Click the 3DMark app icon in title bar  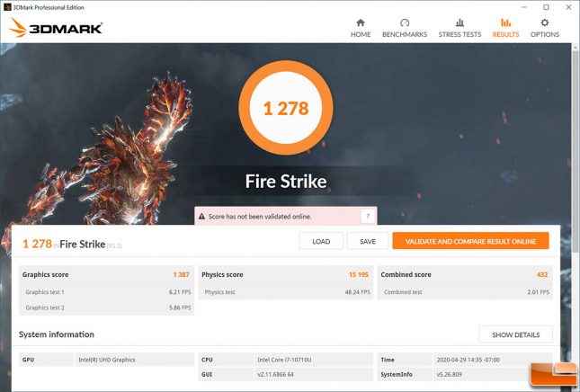(7, 7)
